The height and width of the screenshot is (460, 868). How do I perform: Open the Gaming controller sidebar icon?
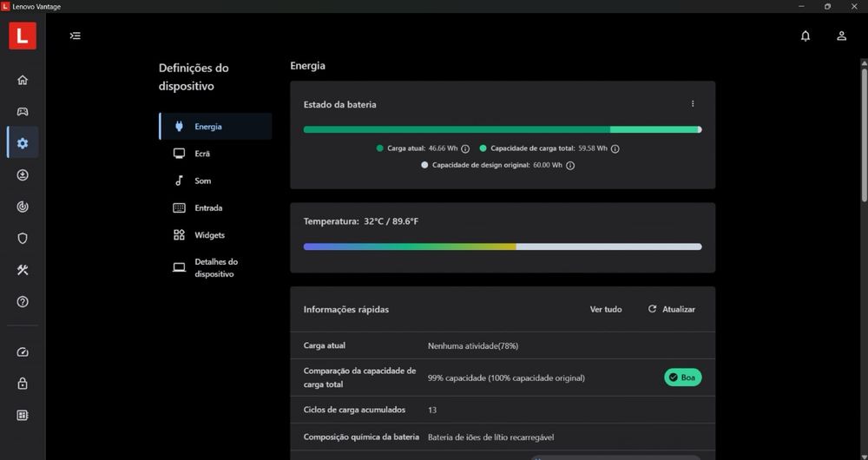point(23,112)
